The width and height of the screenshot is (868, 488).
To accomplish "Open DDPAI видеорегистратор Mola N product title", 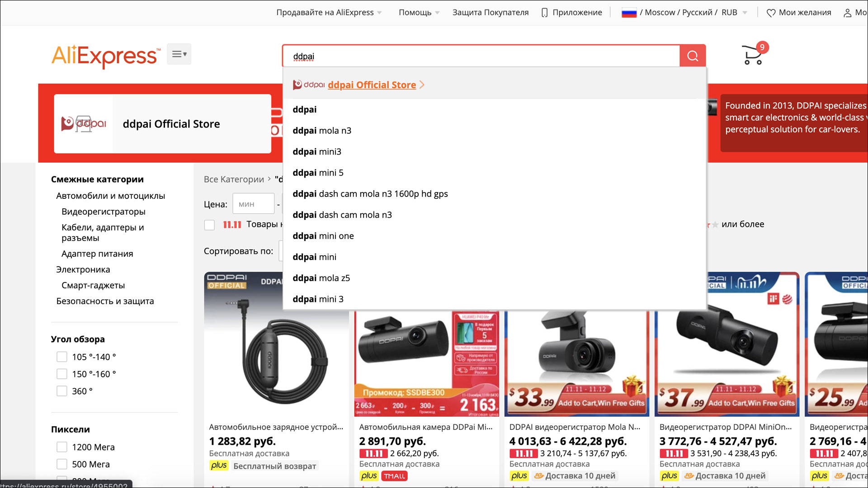I will tap(575, 427).
